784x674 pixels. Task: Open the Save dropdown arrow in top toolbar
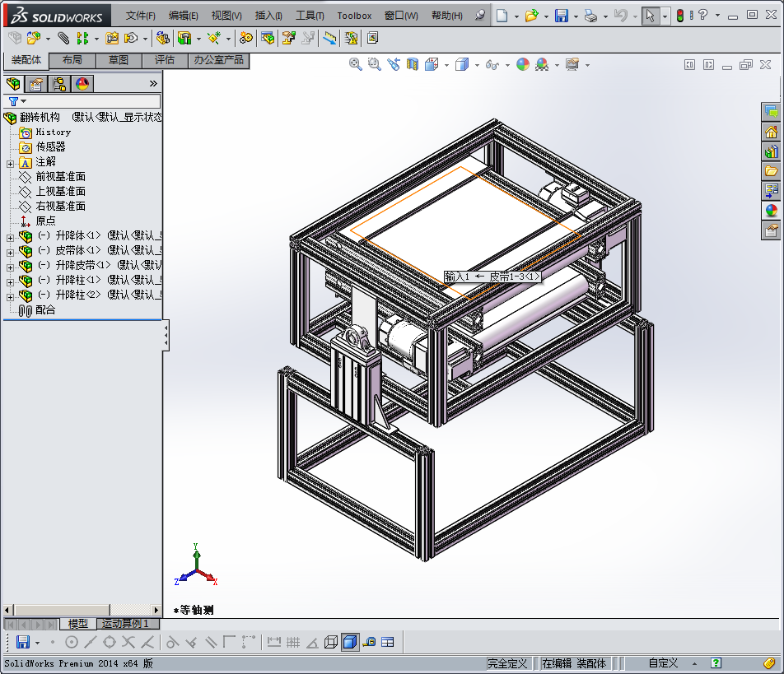tap(576, 16)
